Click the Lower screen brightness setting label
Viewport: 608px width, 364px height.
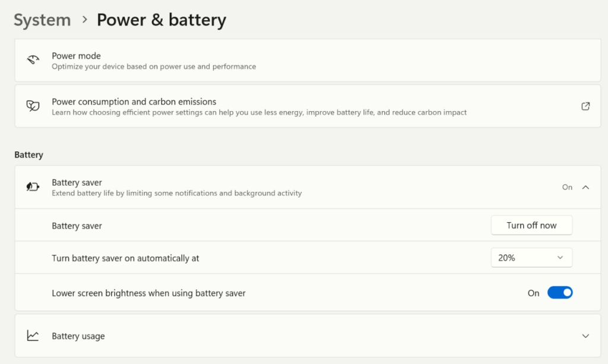[x=148, y=293]
